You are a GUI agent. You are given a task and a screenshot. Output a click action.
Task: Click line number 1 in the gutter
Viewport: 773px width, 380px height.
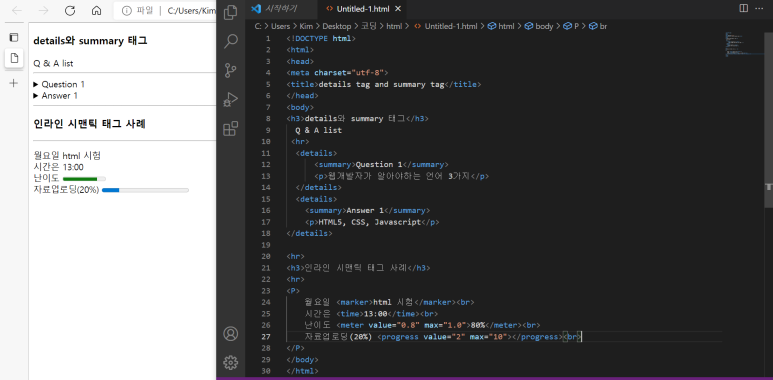pos(268,38)
